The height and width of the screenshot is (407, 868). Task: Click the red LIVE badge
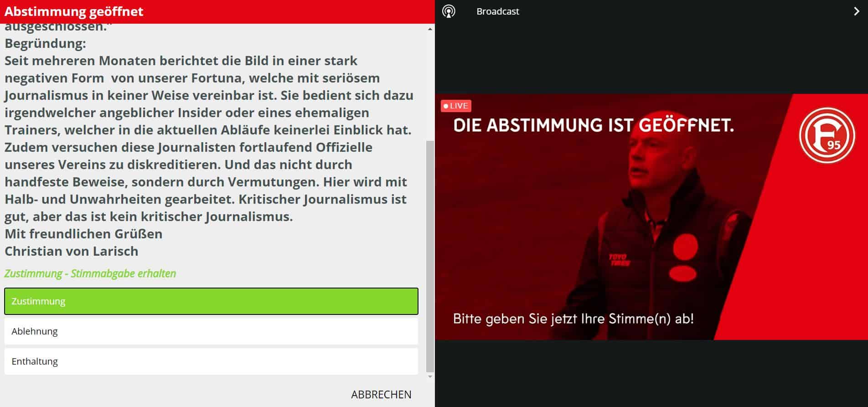pyautogui.click(x=455, y=106)
